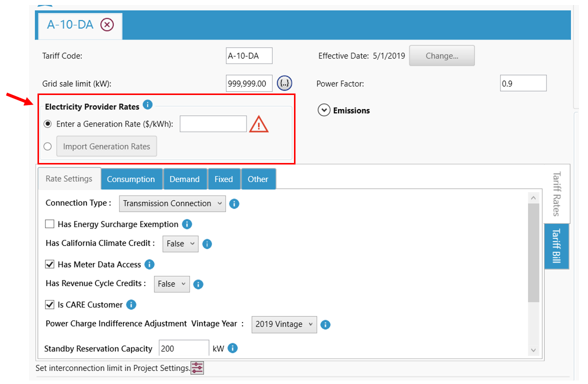Viewport: 588px width, 384px height.
Task: Click the Change... effective date button
Action: point(441,56)
